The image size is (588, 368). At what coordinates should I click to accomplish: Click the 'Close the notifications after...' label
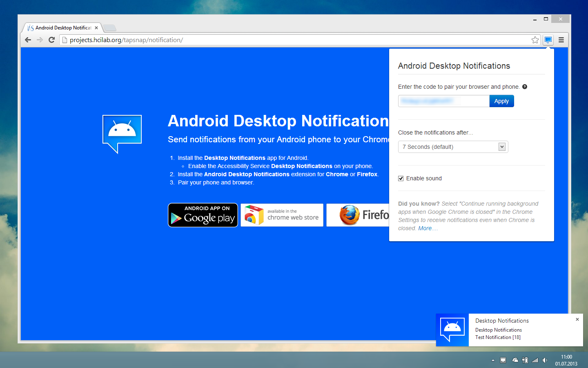pos(436,132)
